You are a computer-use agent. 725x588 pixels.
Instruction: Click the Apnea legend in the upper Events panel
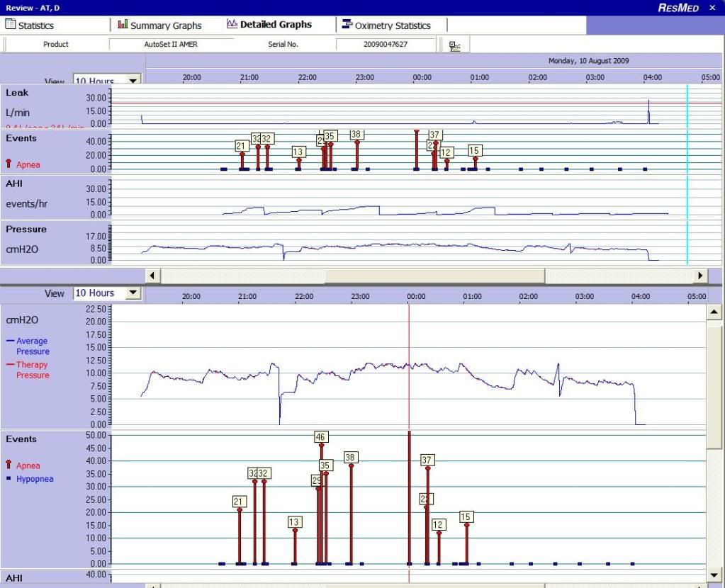(23, 164)
